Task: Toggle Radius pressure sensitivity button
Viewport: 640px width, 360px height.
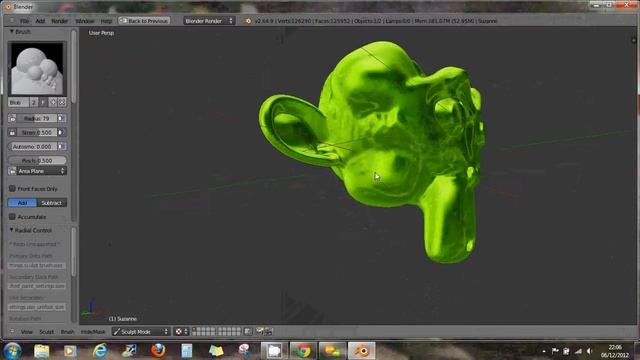Action: click(x=61, y=118)
